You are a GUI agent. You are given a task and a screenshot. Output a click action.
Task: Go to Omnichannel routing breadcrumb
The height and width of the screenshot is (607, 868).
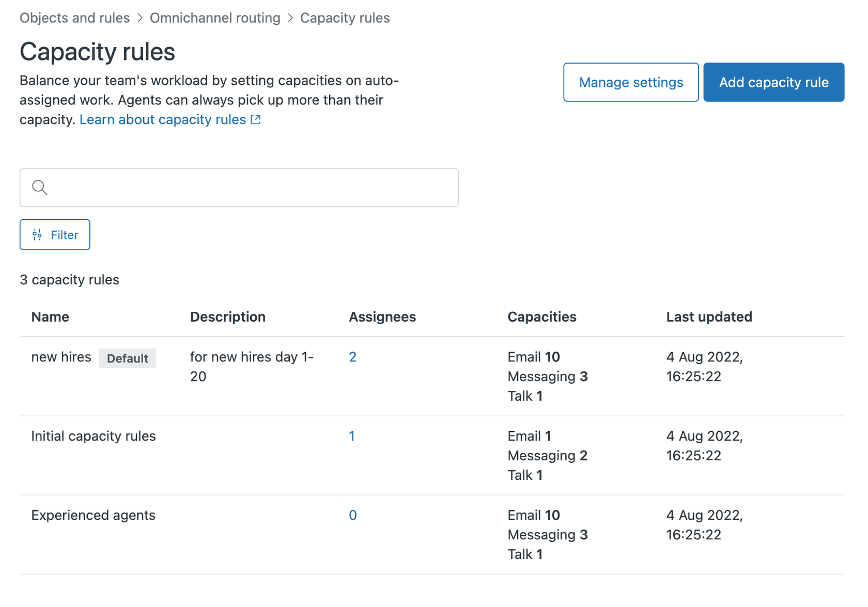pyautogui.click(x=215, y=18)
